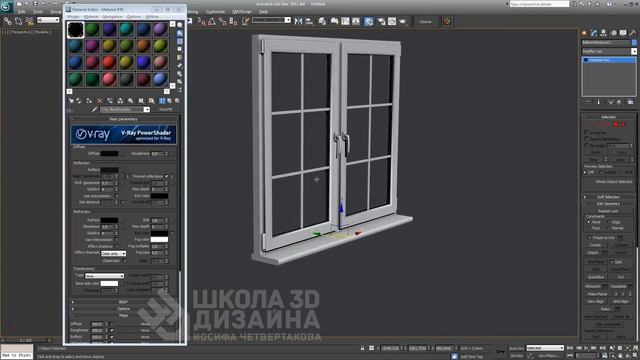Open Curve Editor from main toolbar
This screenshot has width=640, height=360.
[x=345, y=21]
